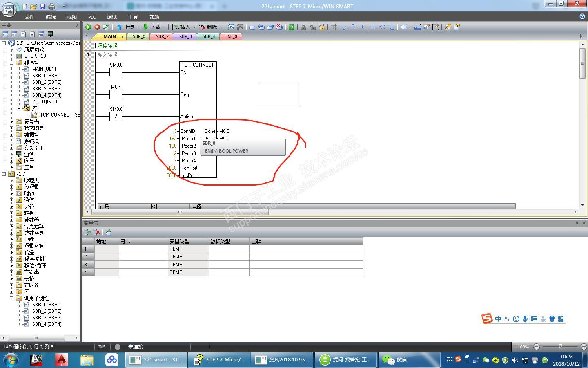Click the 数据类型 cell in variable row 2
This screenshot has height=368, width=588.
229,257
